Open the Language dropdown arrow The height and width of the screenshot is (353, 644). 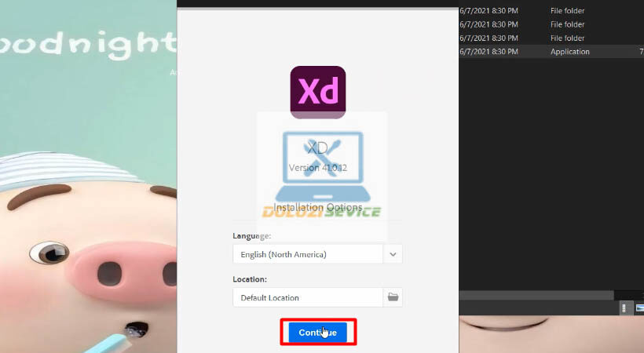393,254
